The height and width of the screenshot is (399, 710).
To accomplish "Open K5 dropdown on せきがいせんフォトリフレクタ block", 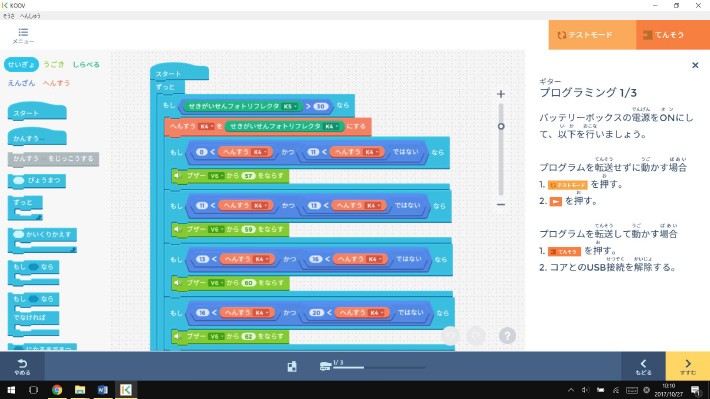I will pos(290,106).
